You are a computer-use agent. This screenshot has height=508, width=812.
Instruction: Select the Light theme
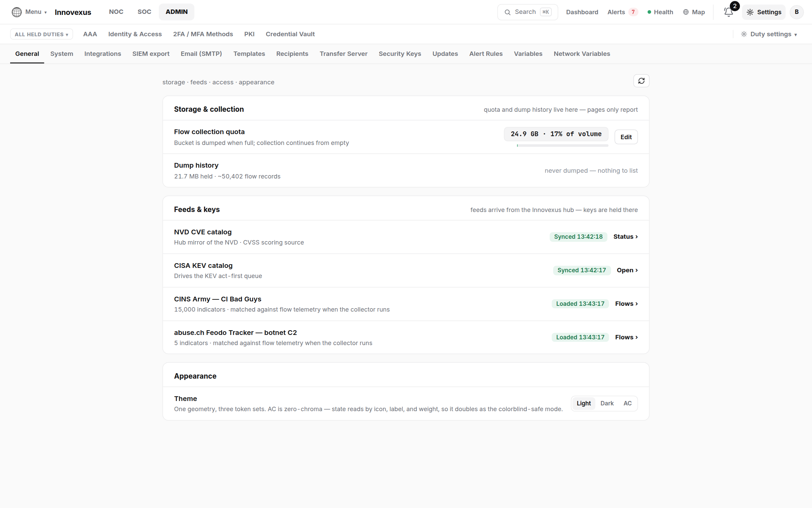584,403
